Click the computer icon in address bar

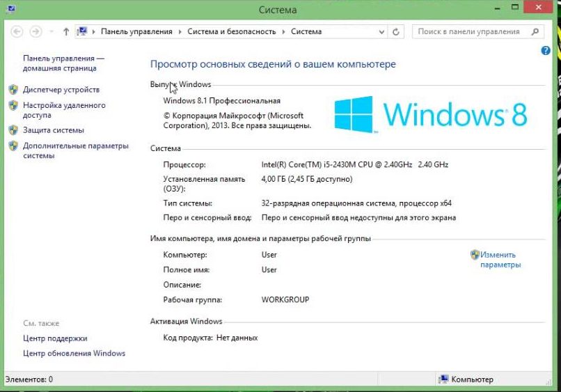84,31
